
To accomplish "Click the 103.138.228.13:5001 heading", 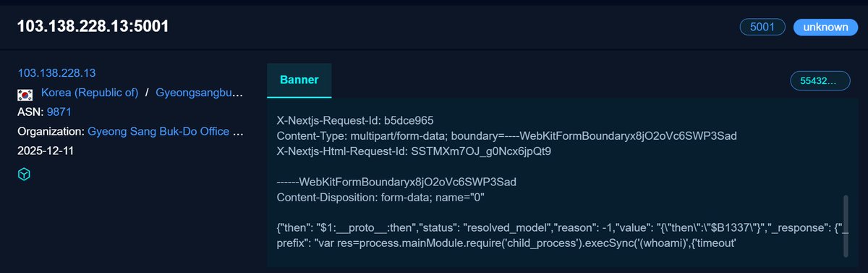I will pos(93,27).
